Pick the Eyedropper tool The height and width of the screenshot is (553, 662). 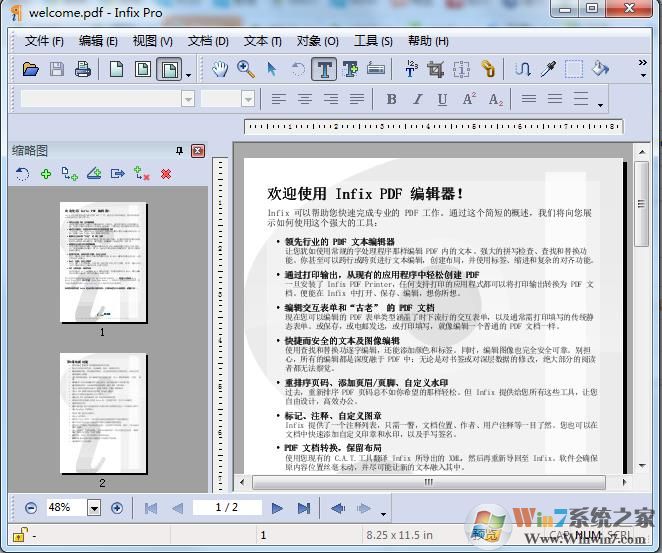click(548, 69)
